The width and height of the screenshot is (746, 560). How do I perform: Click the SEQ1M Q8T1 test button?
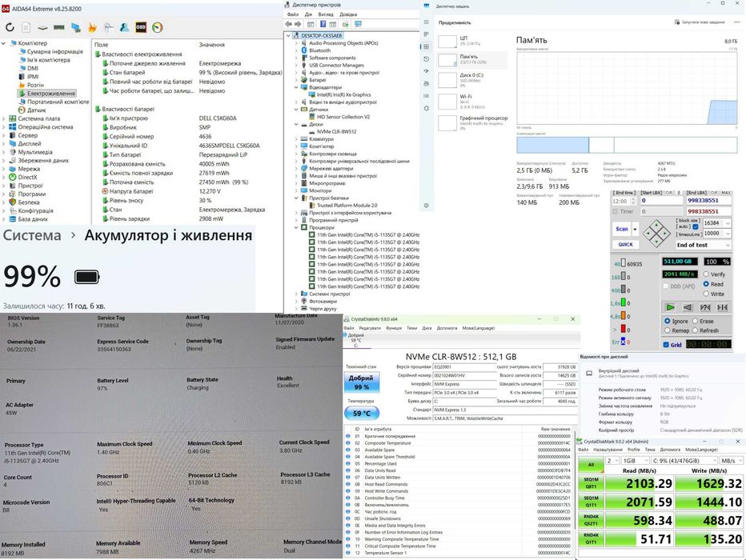click(x=591, y=483)
